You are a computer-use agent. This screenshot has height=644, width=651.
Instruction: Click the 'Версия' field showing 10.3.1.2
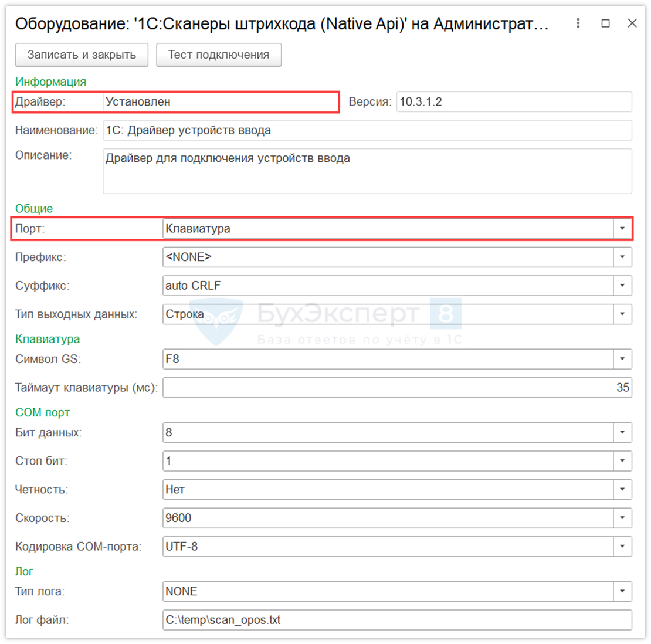click(x=514, y=101)
